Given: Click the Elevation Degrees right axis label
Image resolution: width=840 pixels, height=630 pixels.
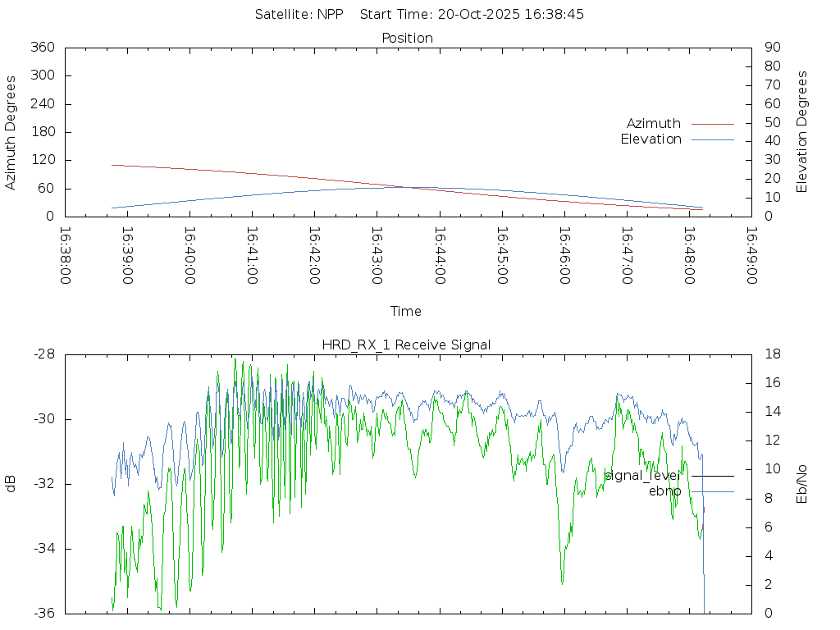Looking at the screenshot, I should (x=802, y=132).
